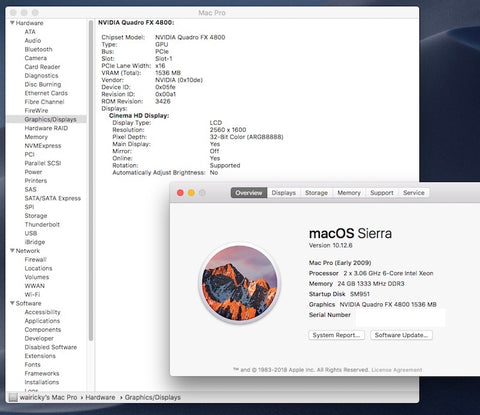Select SAS in the sidebar

click(x=30, y=189)
